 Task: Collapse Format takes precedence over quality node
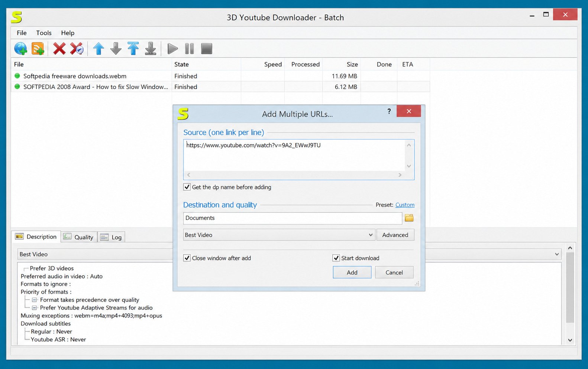coord(35,300)
